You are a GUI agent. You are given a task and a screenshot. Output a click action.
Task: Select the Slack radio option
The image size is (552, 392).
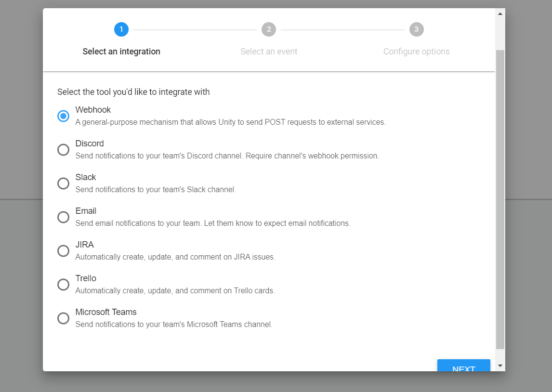(64, 183)
